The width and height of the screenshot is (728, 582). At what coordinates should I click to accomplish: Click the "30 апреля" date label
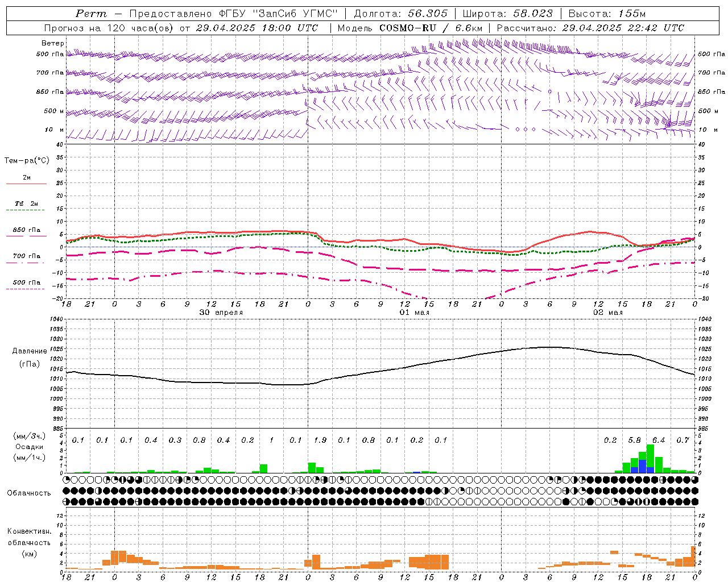click(x=221, y=313)
